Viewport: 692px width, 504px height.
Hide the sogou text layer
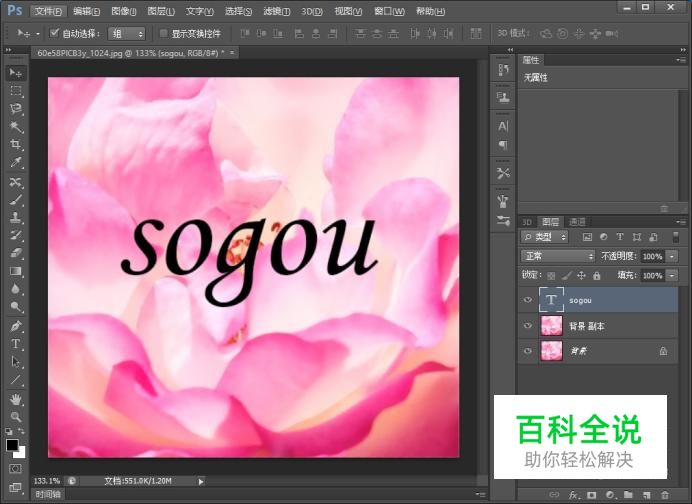(527, 300)
